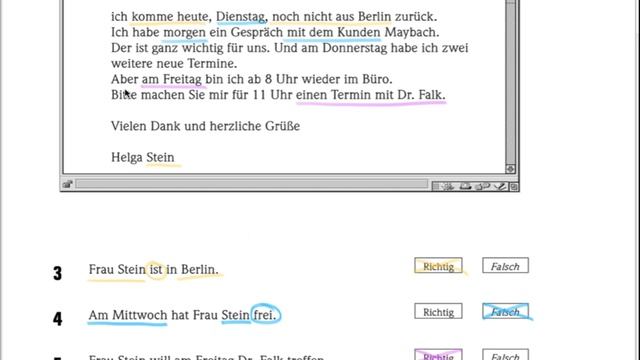Viewport: 640px width, 360px height.
Task: Open the Mailbox inbox tray icon in the component bar
Action: point(465,187)
